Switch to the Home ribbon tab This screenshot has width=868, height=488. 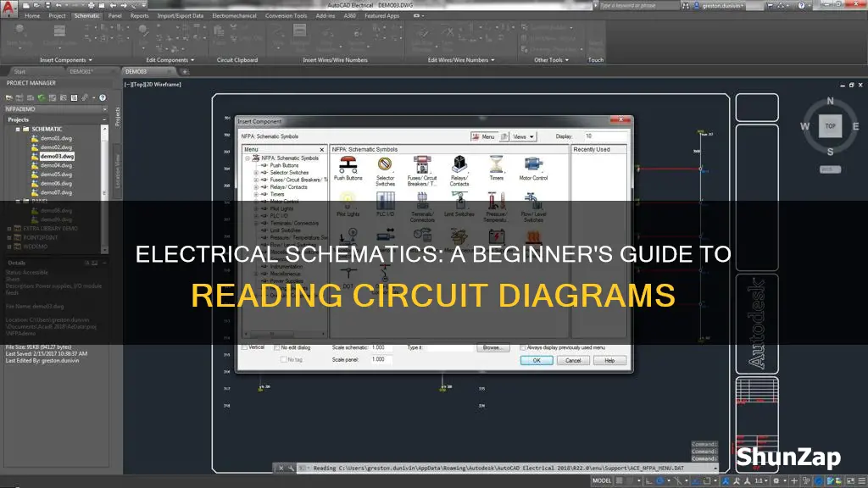tap(32, 16)
